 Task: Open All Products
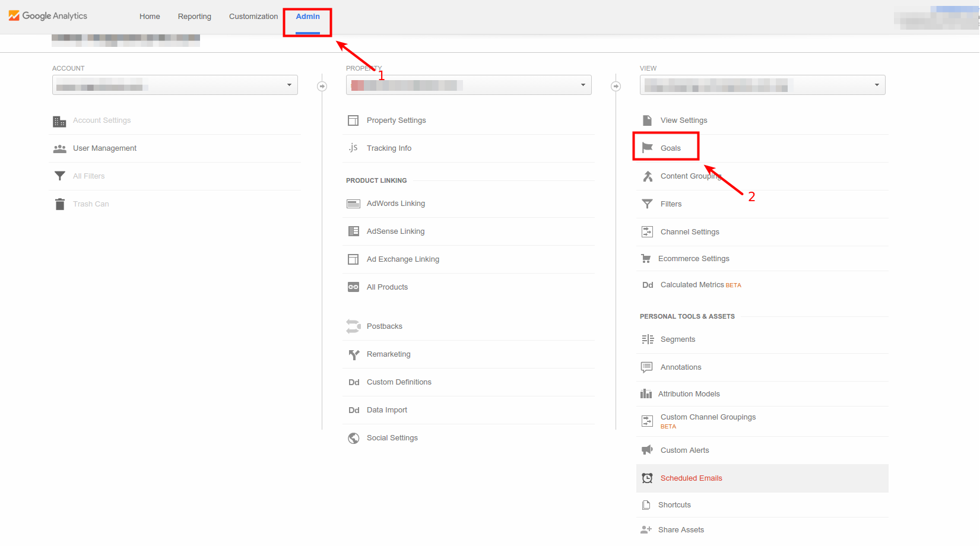[x=387, y=287]
